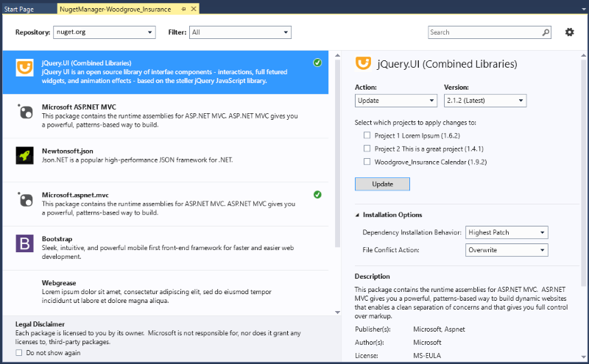Viewport: 589px width, 364px height.
Task: Click the jQuery.UI package icon in list
Action: (x=24, y=68)
